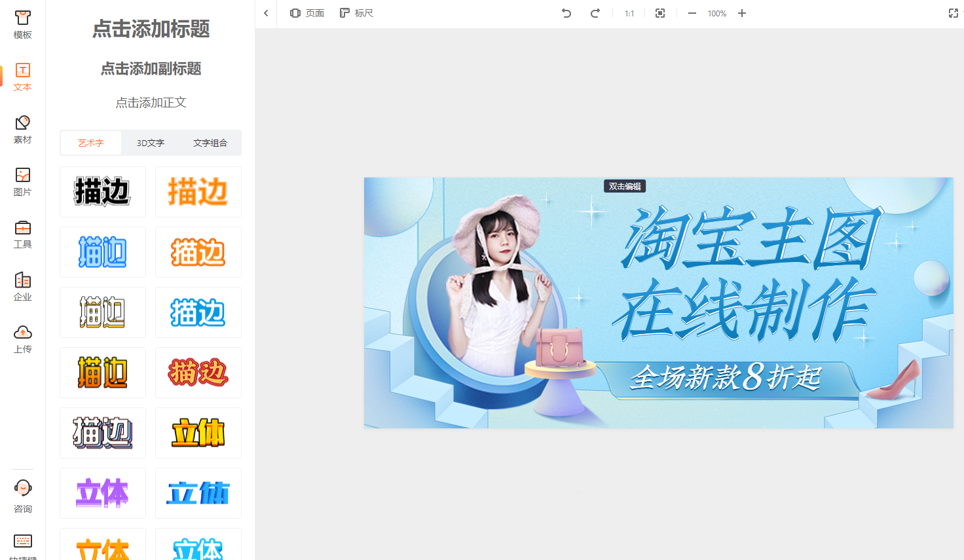Select the pink handbag on the canvas
This screenshot has height=560, width=964.
point(559,346)
